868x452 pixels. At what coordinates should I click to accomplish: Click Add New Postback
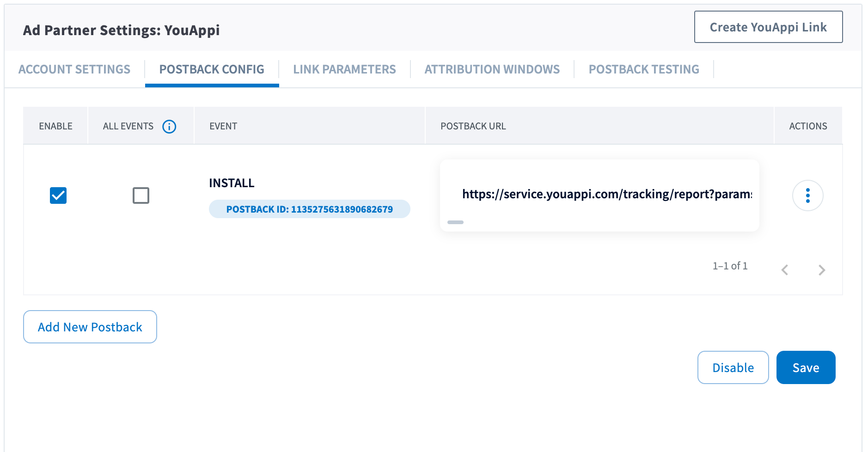90,327
